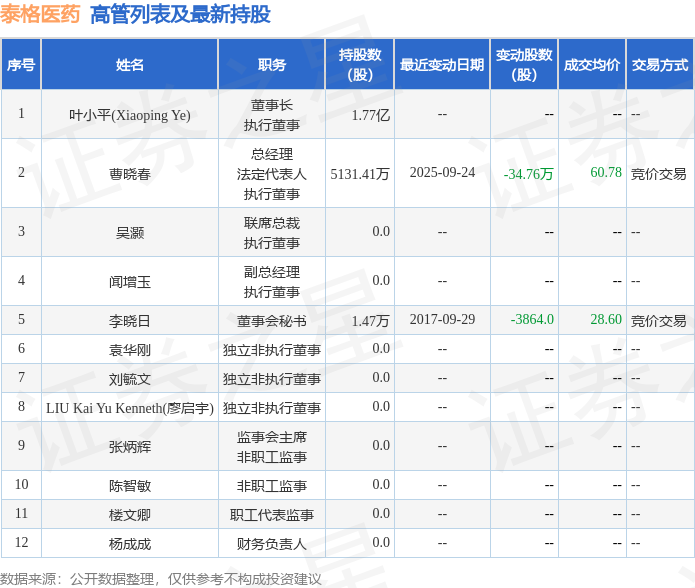Screen dimensions: 695x588
Task: Click the position 董事会秘书
Action: tap(272, 320)
